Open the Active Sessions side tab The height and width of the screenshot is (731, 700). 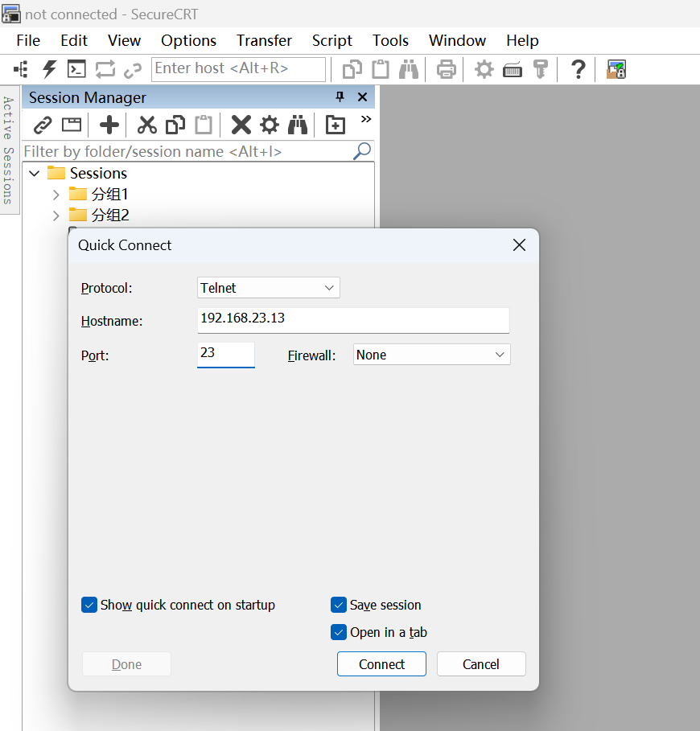point(8,150)
